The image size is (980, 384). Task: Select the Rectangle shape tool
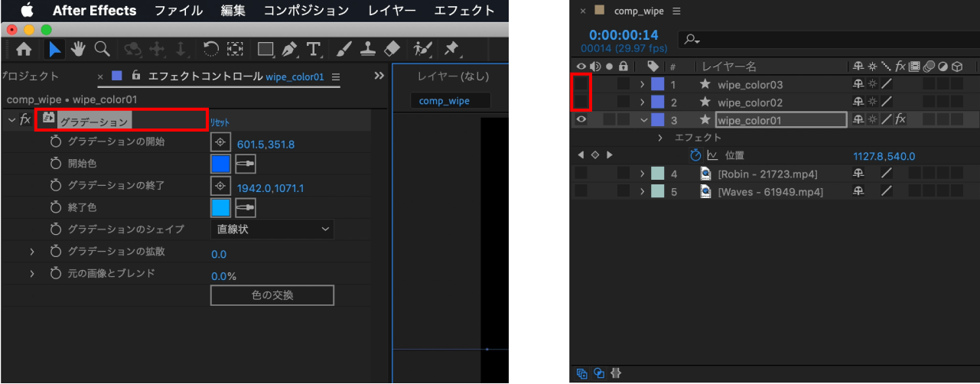tap(265, 50)
